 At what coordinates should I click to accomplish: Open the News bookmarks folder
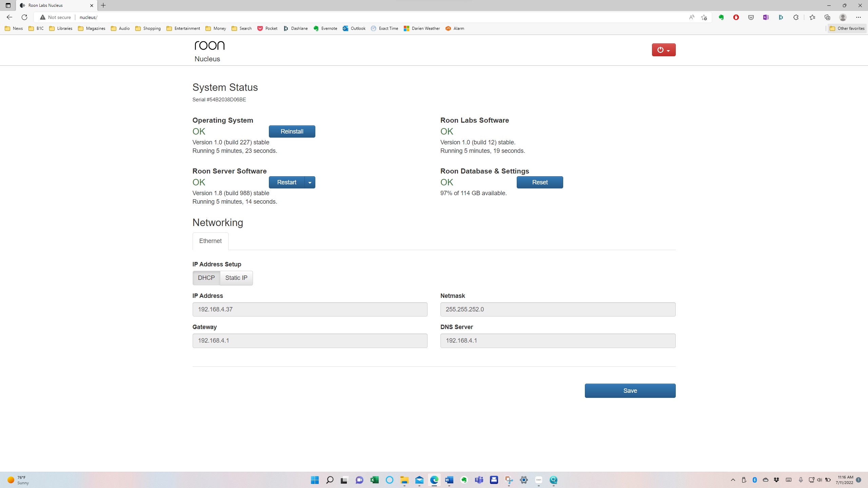click(x=14, y=28)
